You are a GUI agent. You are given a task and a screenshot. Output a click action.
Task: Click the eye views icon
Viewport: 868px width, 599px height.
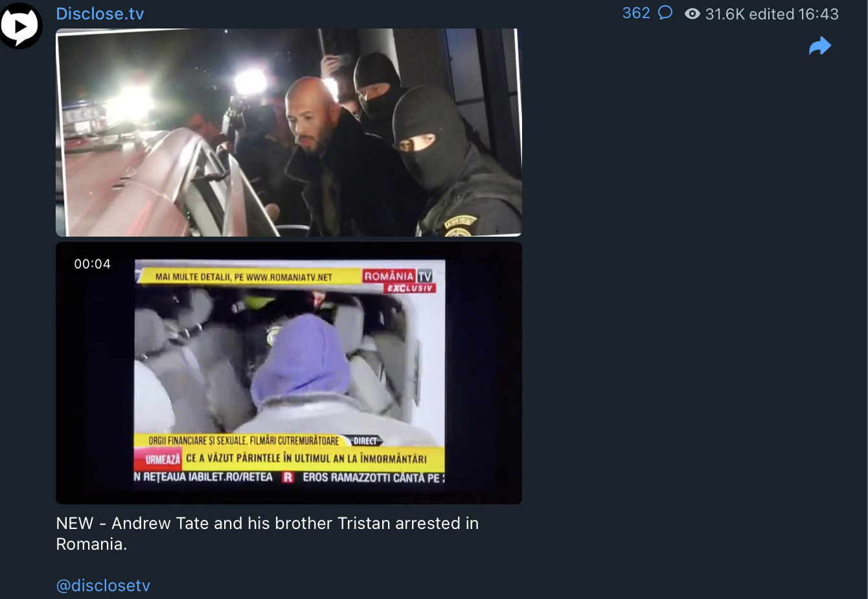coord(692,14)
